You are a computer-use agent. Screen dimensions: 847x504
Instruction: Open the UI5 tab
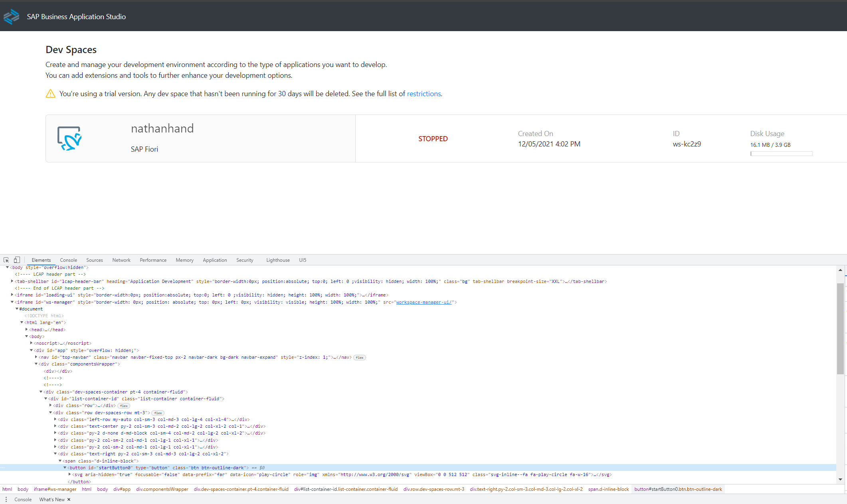[x=303, y=260]
